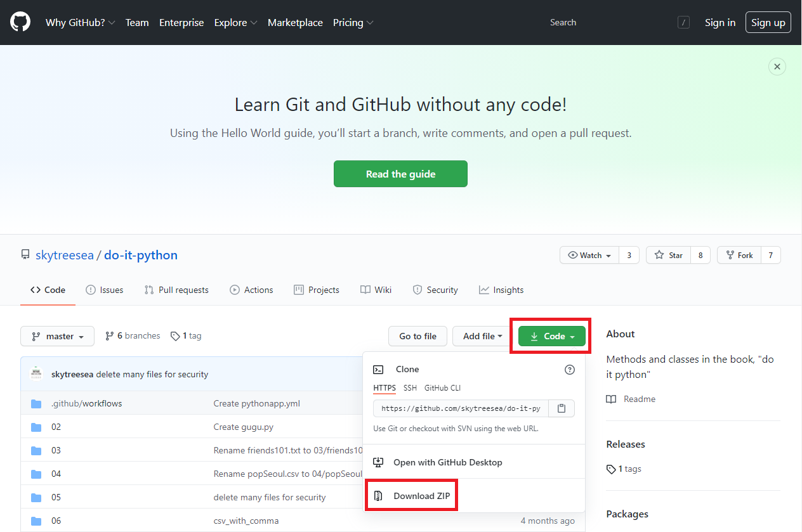Switch to the Security tab
Screen dimensions: 802x532
pos(435,290)
